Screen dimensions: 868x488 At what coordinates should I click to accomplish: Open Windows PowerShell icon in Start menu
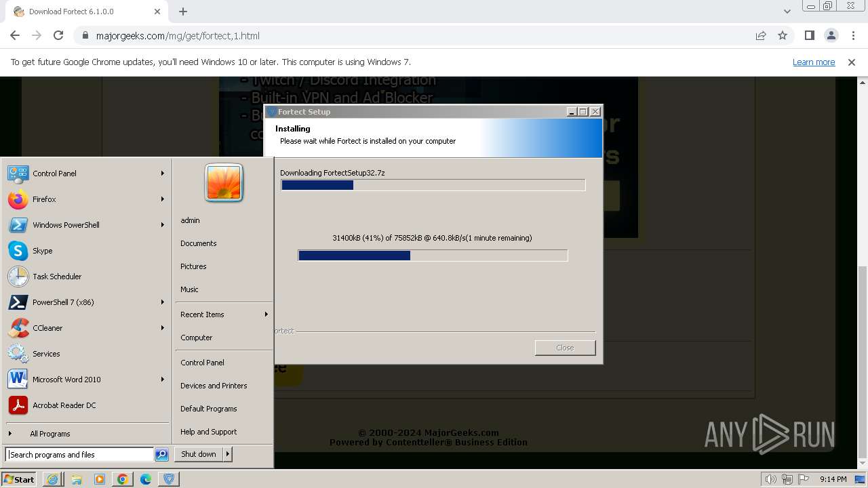(18, 225)
